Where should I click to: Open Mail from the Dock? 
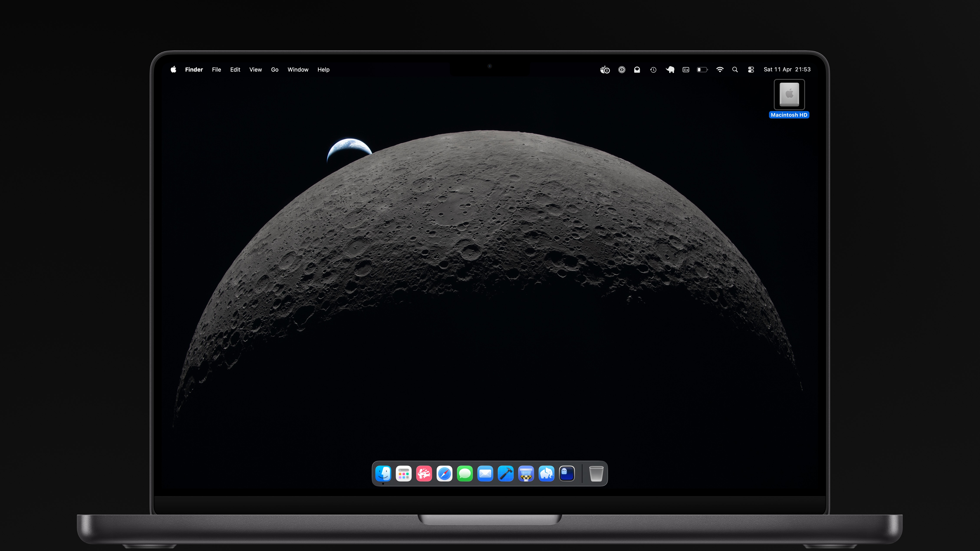485,473
